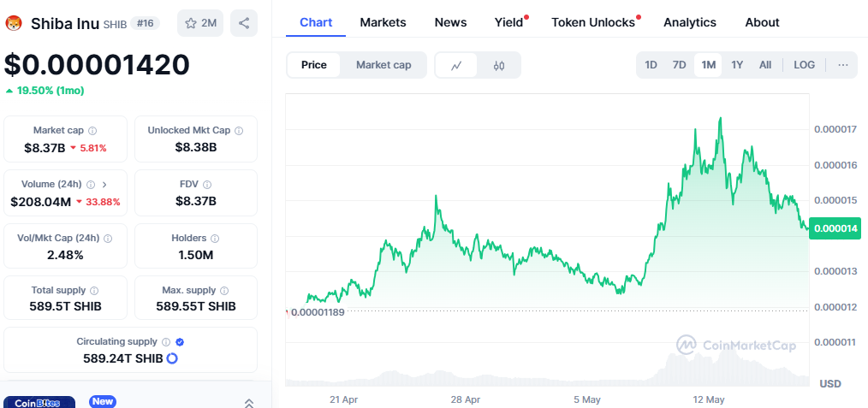The width and height of the screenshot is (868, 408).
Task: Click the USD currency label on chart
Action: (829, 384)
